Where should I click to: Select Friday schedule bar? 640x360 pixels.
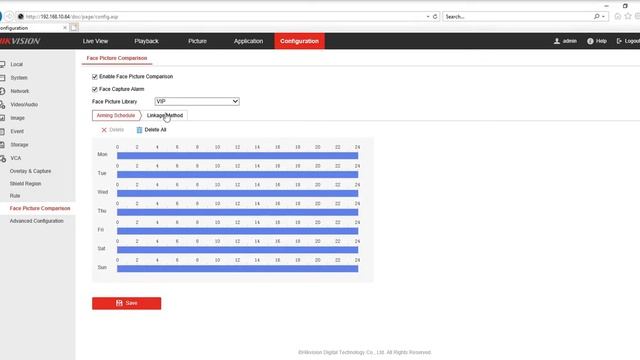(x=238, y=231)
